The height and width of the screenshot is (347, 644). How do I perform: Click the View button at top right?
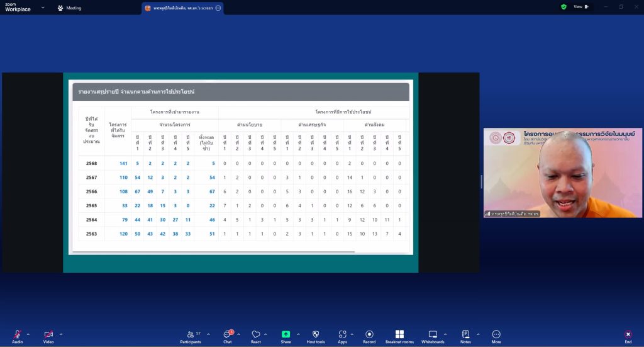pyautogui.click(x=581, y=7)
